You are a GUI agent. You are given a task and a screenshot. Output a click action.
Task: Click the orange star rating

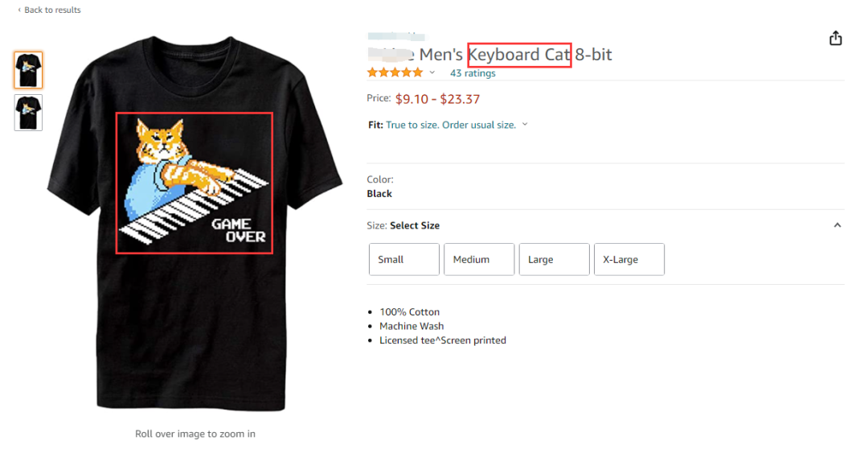pos(395,73)
